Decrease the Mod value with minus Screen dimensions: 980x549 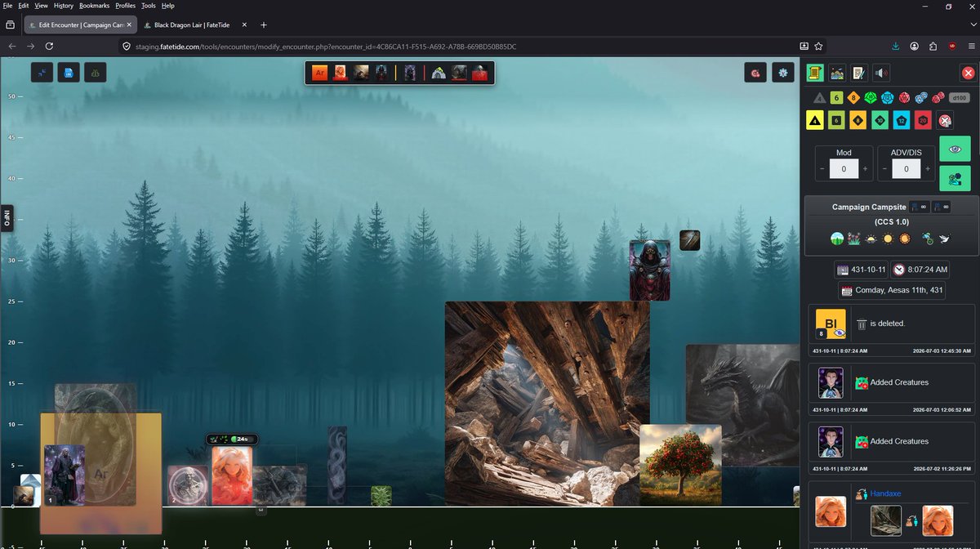pos(824,169)
